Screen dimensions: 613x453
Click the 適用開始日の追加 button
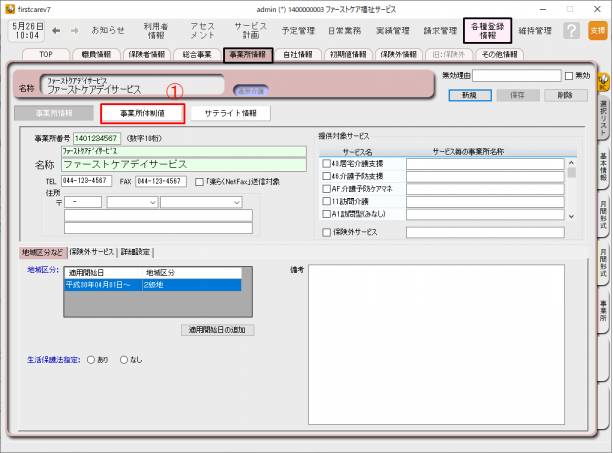tap(218, 329)
